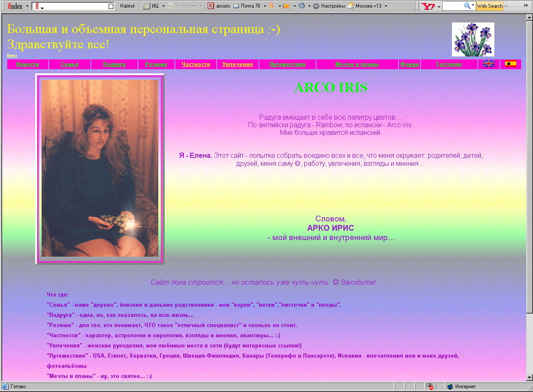Viewport: 533px width, 392px height.
Task: Switch to the Увлечения section
Action: [237, 64]
